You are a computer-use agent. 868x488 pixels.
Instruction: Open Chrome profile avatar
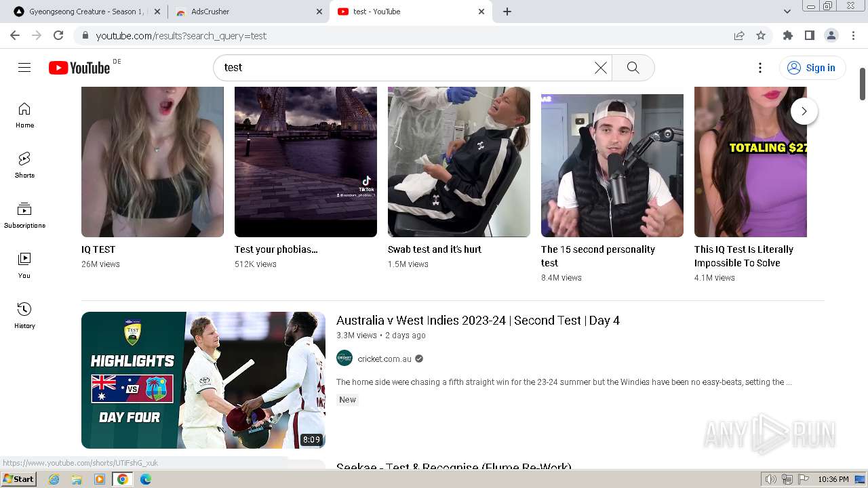831,35
